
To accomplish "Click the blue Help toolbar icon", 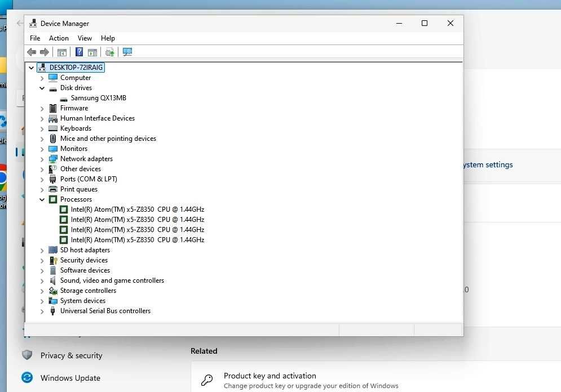I will 79,52.
